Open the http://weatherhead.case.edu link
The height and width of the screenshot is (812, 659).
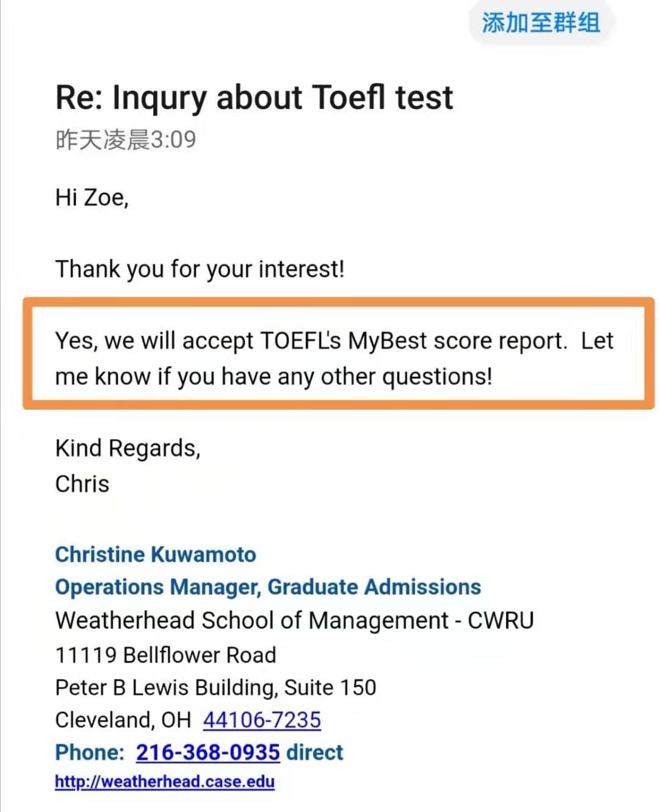coord(165,781)
